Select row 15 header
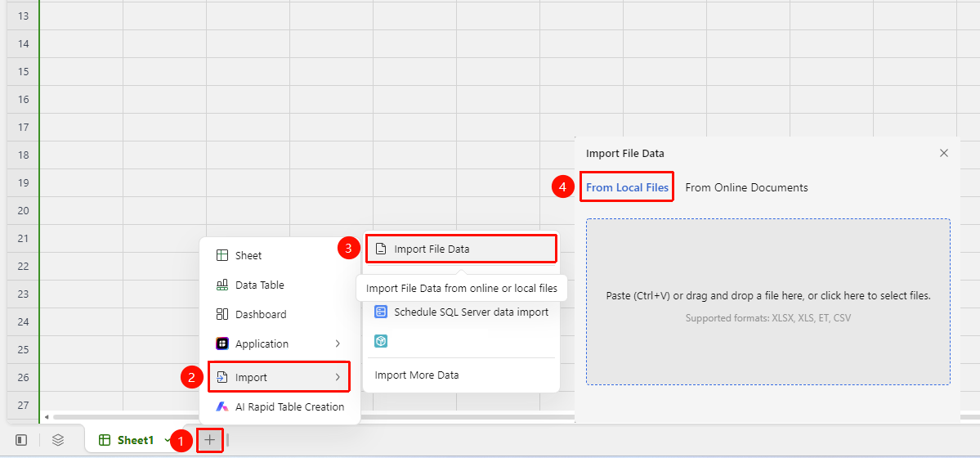The height and width of the screenshot is (458, 980). click(23, 71)
